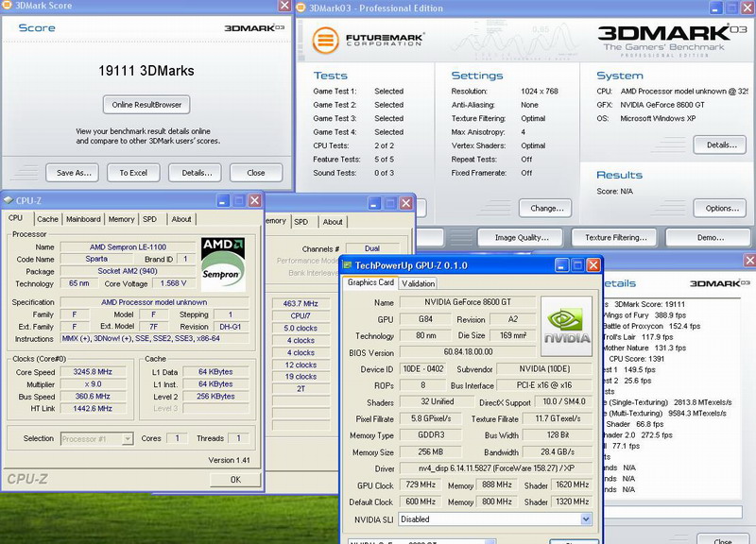
Task: Click the Troll's Lair 117.9 fps line
Action: pos(638,337)
